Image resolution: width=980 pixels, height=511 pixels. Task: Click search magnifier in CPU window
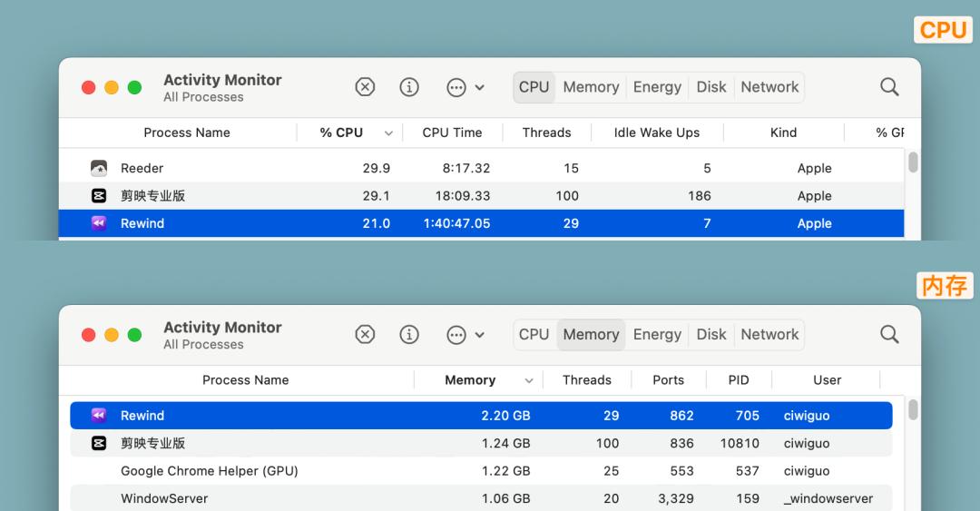[x=889, y=87]
